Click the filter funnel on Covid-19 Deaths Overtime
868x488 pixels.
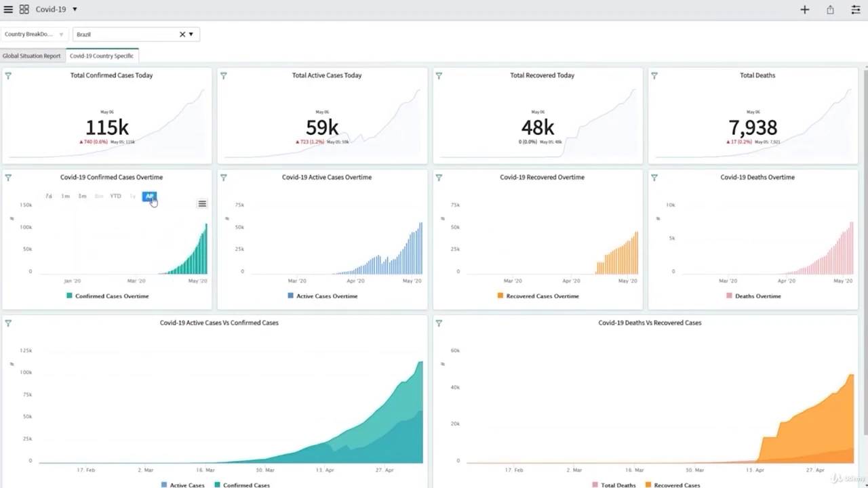[654, 178]
